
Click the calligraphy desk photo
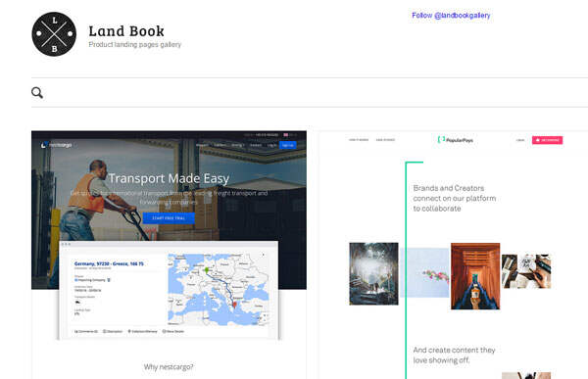click(x=526, y=271)
